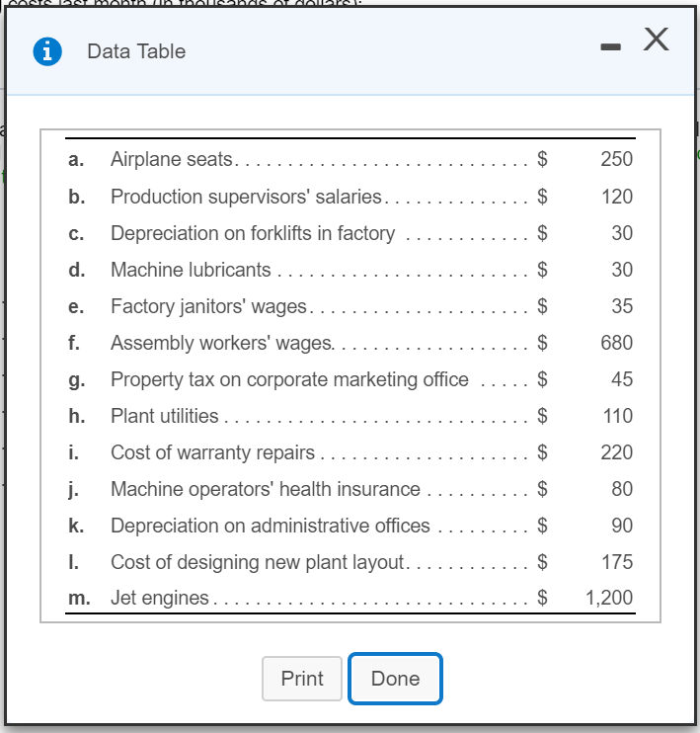Screen dimensions: 700x733
Task: Click 'Cost of warranty repairs' label
Action: tap(212, 452)
